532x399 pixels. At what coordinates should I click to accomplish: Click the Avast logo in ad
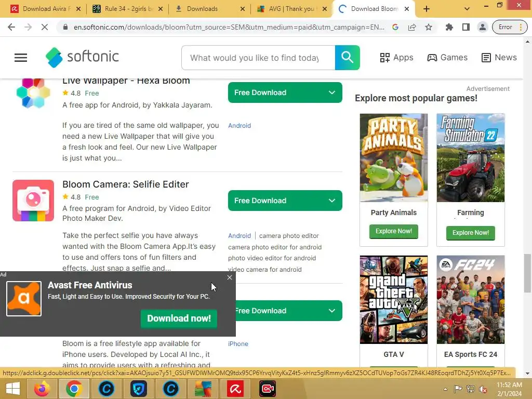click(x=24, y=299)
